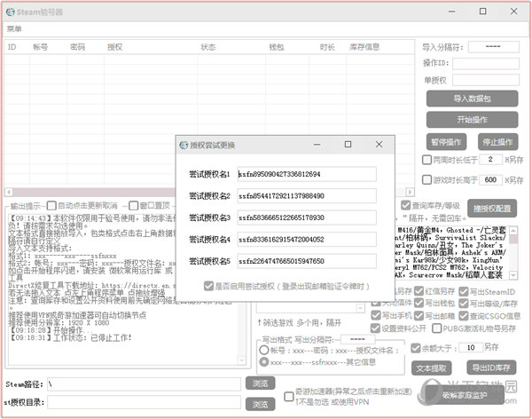Click table horizontal scrollbar right arrow

coord(410,192)
